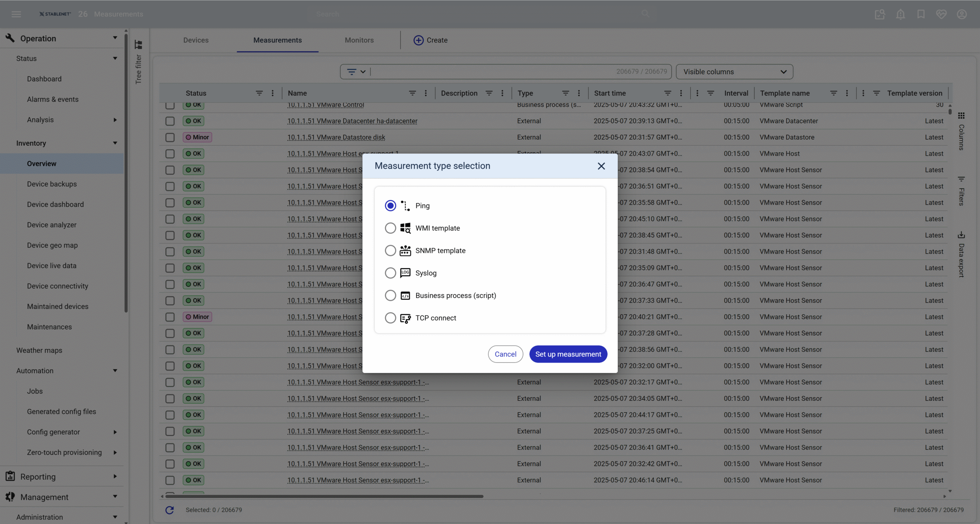Open the Visible columns dropdown
Viewport: 980px width, 524px height.
tap(734, 72)
